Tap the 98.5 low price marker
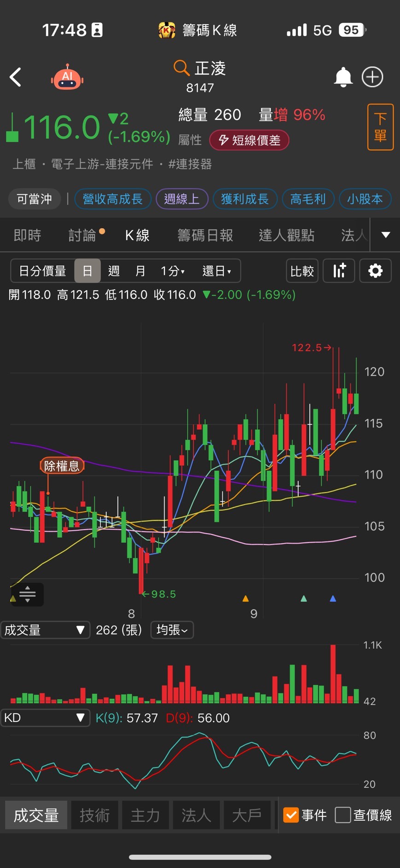The image size is (400, 868). pos(159,594)
